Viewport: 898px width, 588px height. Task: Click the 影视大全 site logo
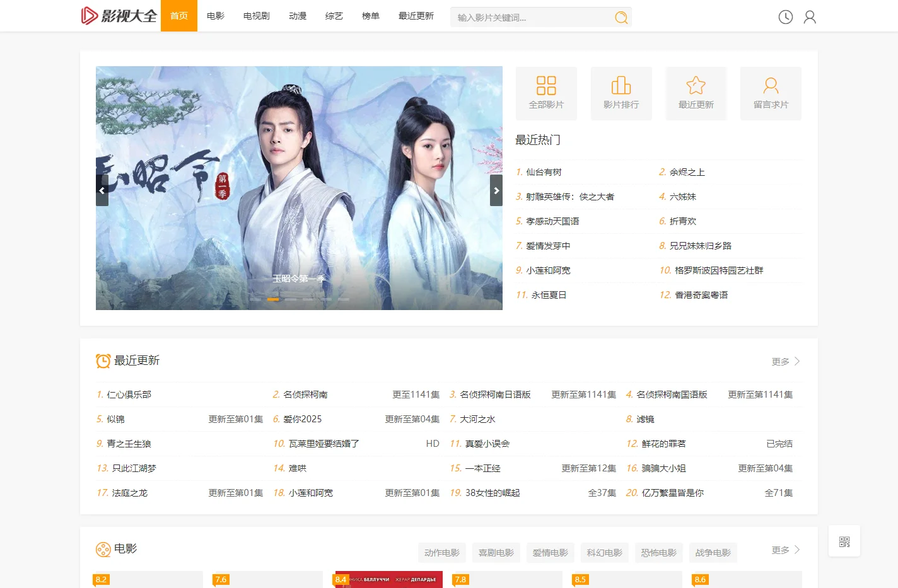119,16
